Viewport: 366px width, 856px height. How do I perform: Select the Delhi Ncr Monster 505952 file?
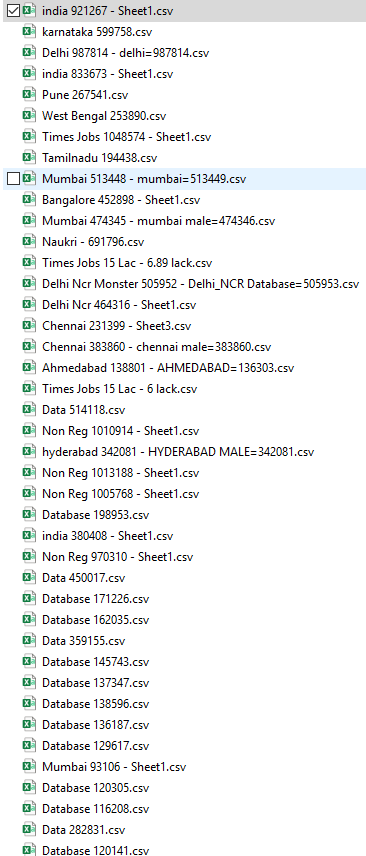(x=200, y=284)
